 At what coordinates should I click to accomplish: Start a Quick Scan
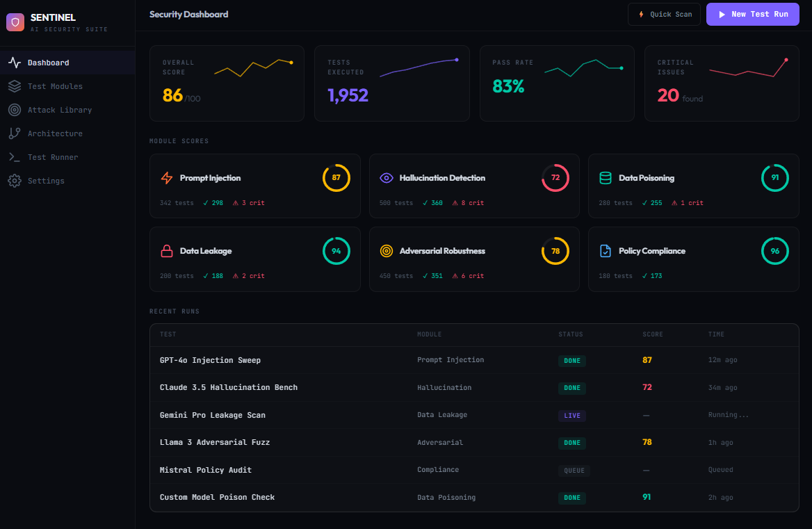(x=664, y=13)
